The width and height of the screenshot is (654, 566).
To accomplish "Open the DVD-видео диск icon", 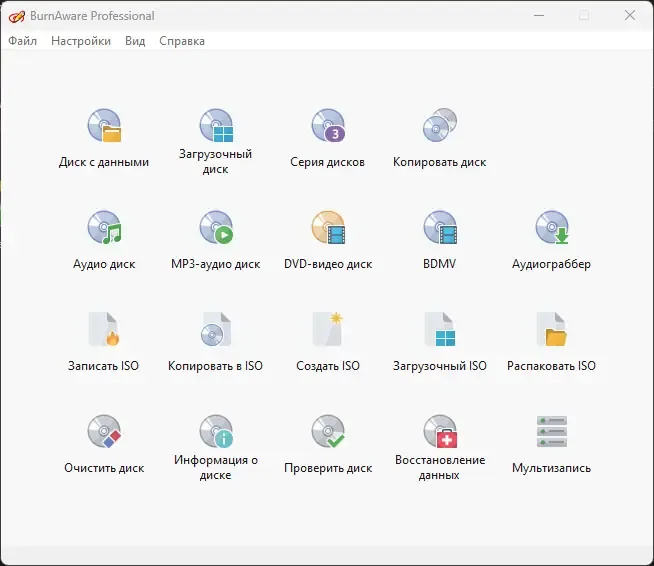I will [x=328, y=227].
